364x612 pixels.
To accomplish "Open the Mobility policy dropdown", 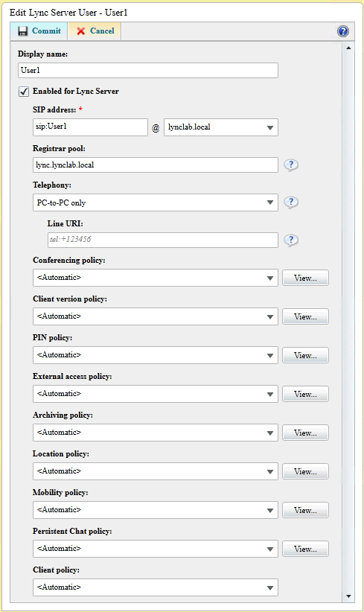I will [156, 510].
